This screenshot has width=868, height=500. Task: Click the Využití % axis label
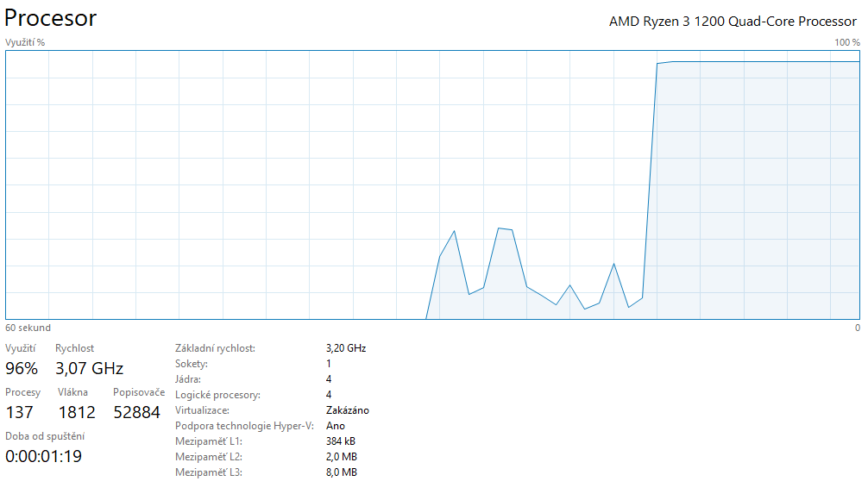25,41
